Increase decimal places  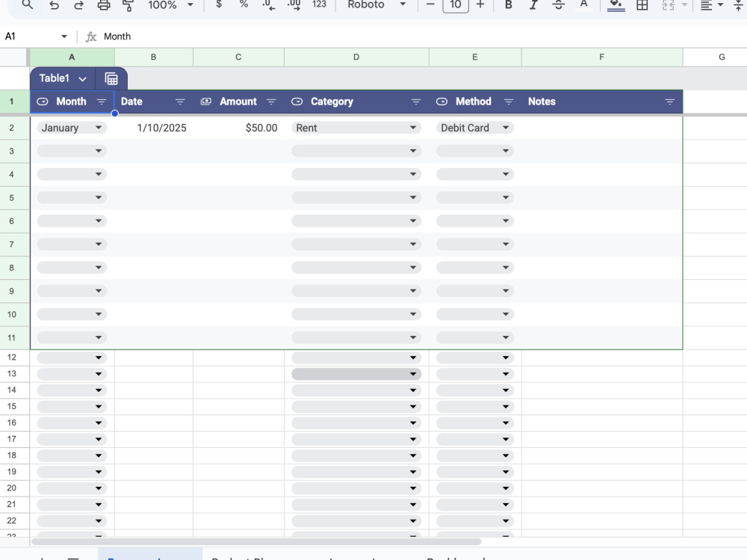[x=294, y=4]
